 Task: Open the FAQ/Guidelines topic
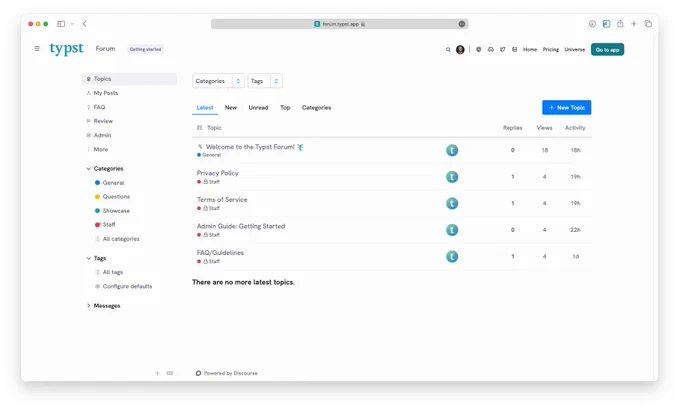pyautogui.click(x=220, y=252)
